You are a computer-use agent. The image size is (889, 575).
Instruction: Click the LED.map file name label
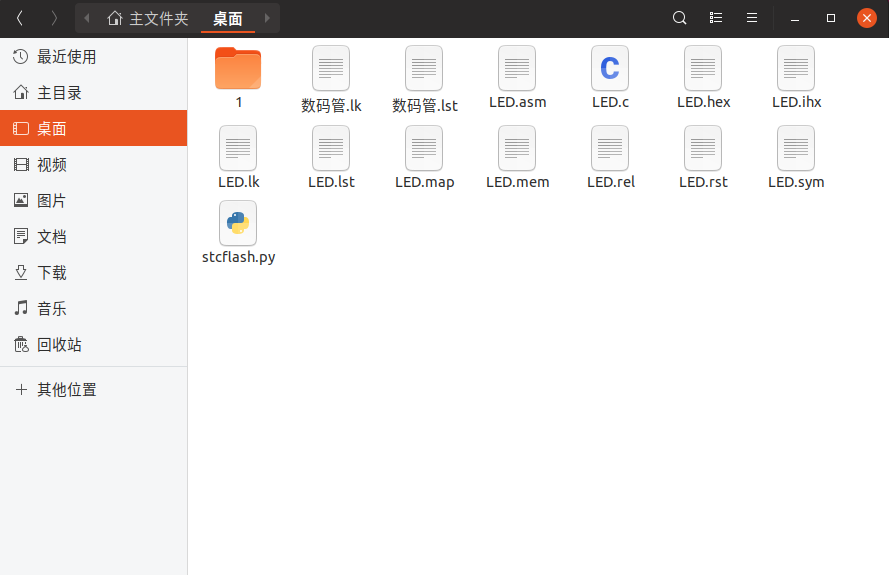click(425, 182)
